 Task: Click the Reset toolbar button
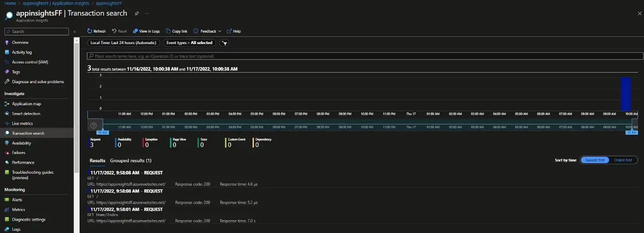click(120, 31)
